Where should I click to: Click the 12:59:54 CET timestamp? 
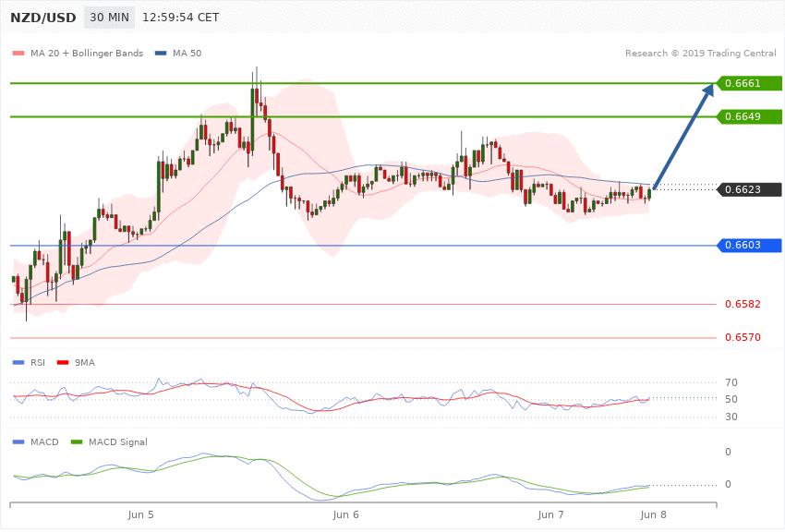click(181, 18)
